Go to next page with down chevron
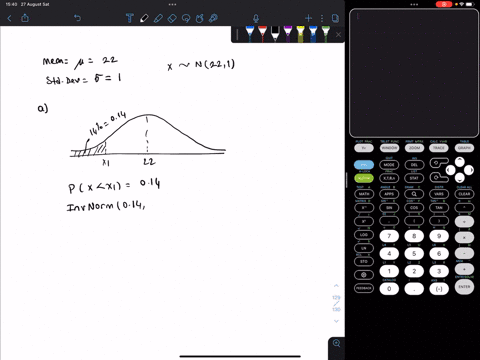The width and height of the screenshot is (480, 360). pyautogui.click(x=336, y=321)
